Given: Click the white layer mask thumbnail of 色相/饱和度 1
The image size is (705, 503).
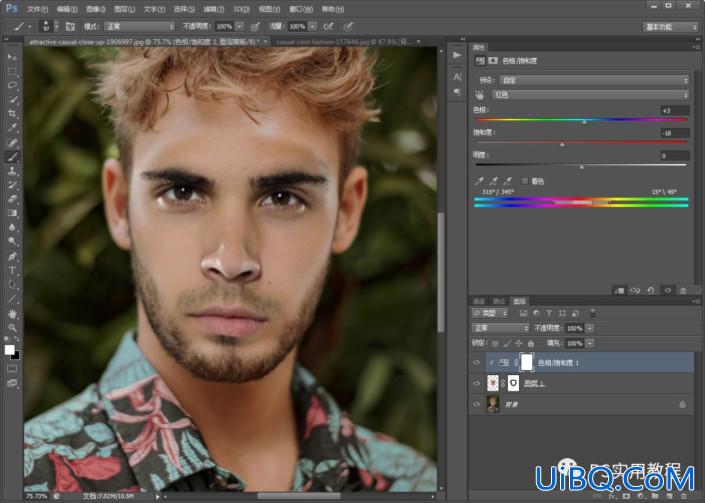Looking at the screenshot, I should (527, 362).
